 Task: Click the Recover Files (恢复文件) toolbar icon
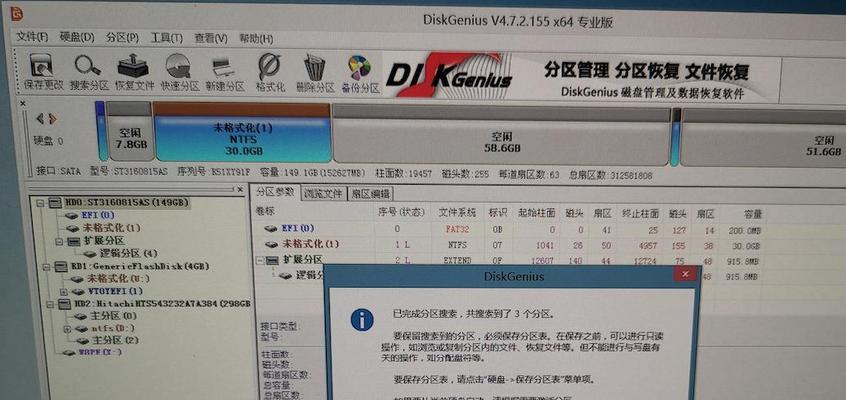[134, 72]
